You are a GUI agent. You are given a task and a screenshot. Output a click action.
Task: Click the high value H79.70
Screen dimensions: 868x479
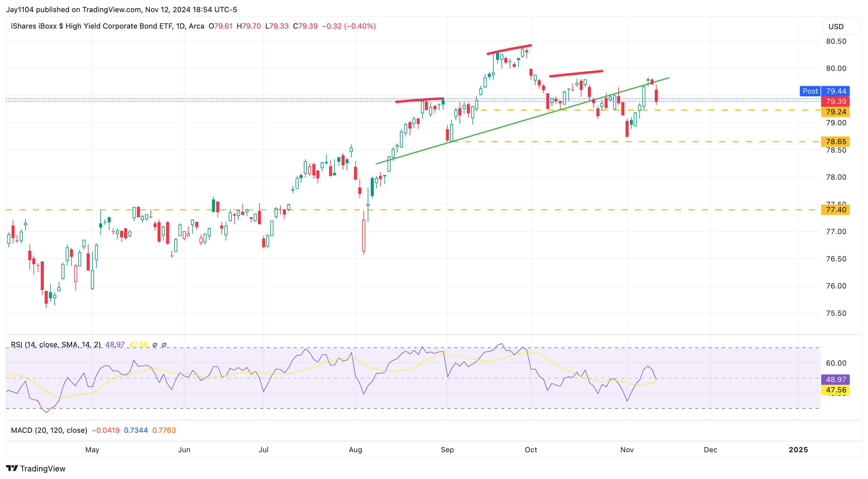[x=249, y=26]
